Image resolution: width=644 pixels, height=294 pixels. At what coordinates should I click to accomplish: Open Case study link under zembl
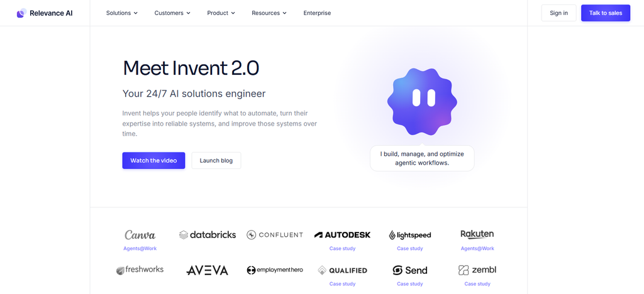coord(477,284)
